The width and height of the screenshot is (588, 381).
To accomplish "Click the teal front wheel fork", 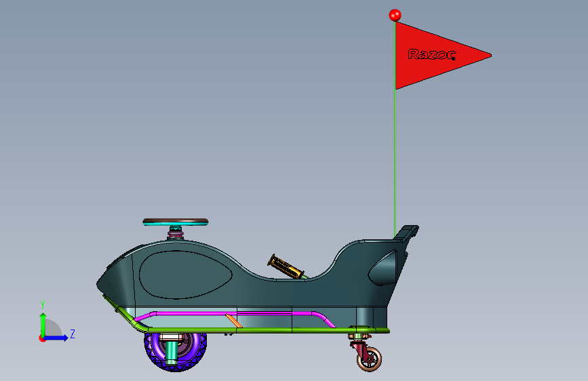I will coord(172,353).
